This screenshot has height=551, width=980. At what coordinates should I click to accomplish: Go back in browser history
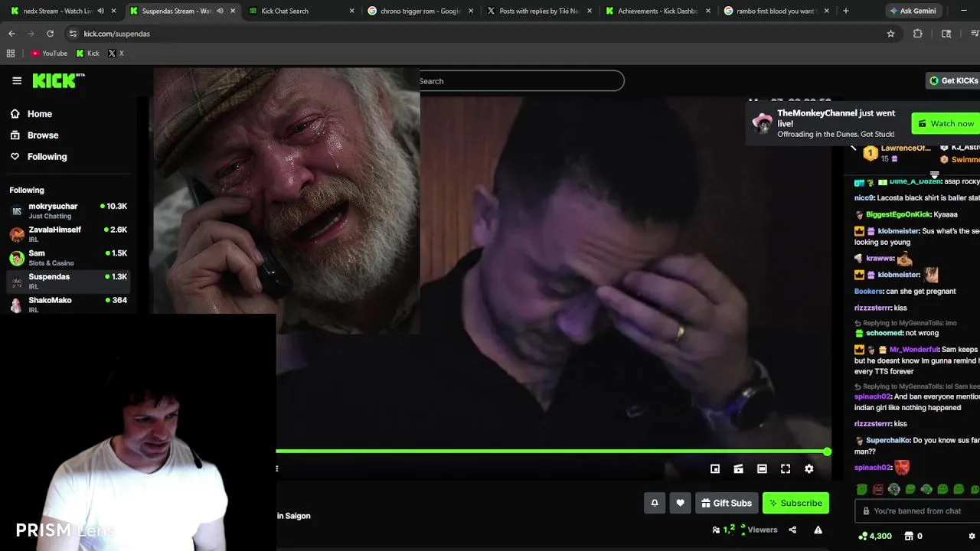click(11, 34)
